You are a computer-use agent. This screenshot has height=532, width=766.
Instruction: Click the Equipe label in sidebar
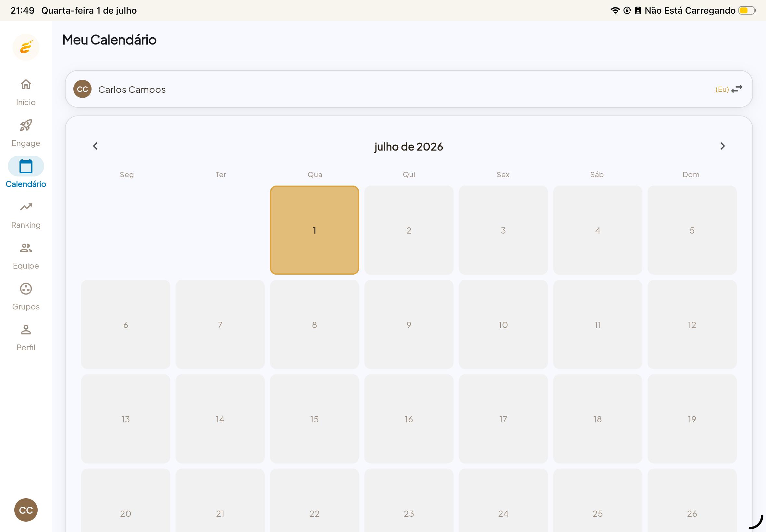[x=26, y=266]
